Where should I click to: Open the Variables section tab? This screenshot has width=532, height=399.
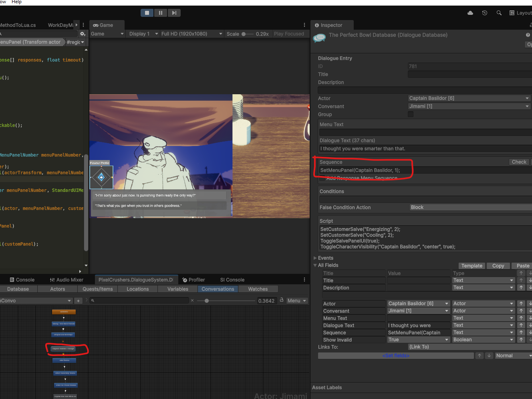pyautogui.click(x=178, y=289)
